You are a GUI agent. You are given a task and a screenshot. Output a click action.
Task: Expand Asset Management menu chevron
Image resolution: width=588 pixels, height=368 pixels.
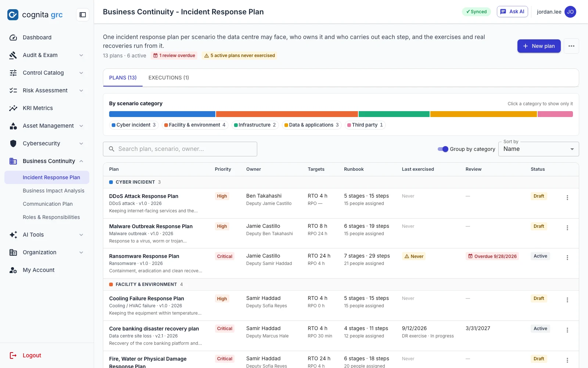pos(81,126)
